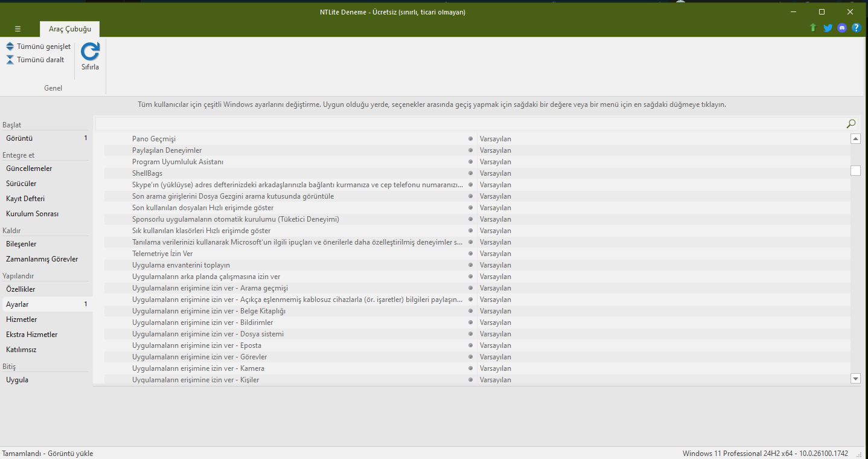Click the search magnifier icon
Screen dimensions: 868x459
pos(851,124)
